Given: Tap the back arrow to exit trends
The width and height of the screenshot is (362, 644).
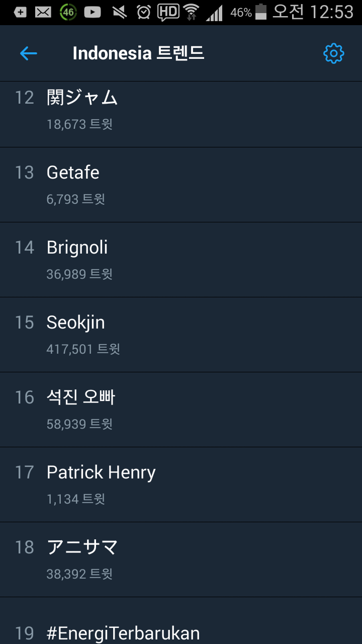Looking at the screenshot, I should click(29, 53).
